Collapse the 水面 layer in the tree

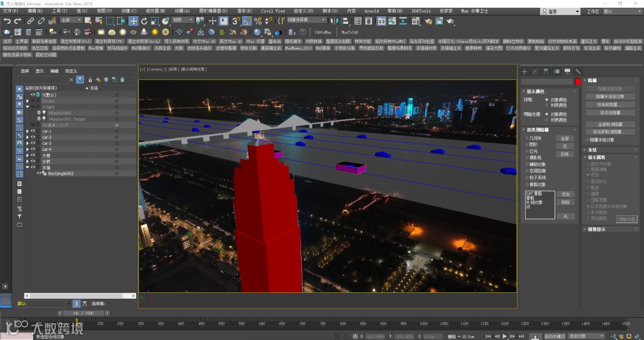click(27, 168)
